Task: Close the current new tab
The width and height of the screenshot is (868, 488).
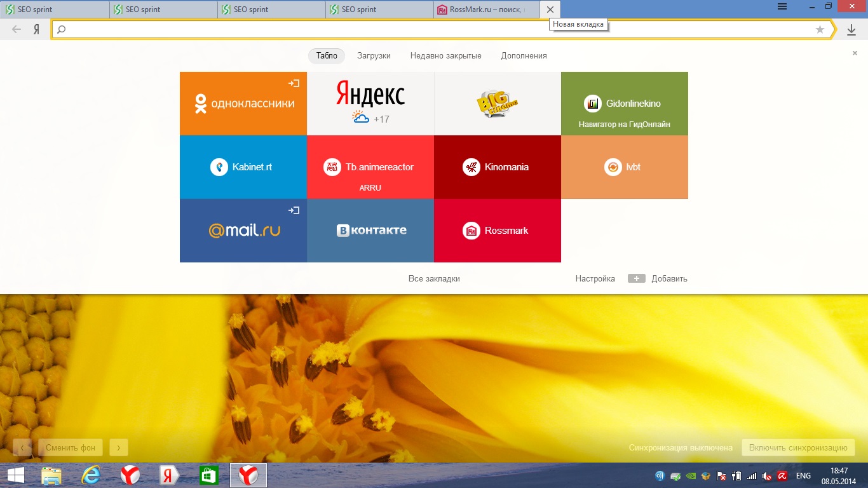Action: [x=550, y=10]
